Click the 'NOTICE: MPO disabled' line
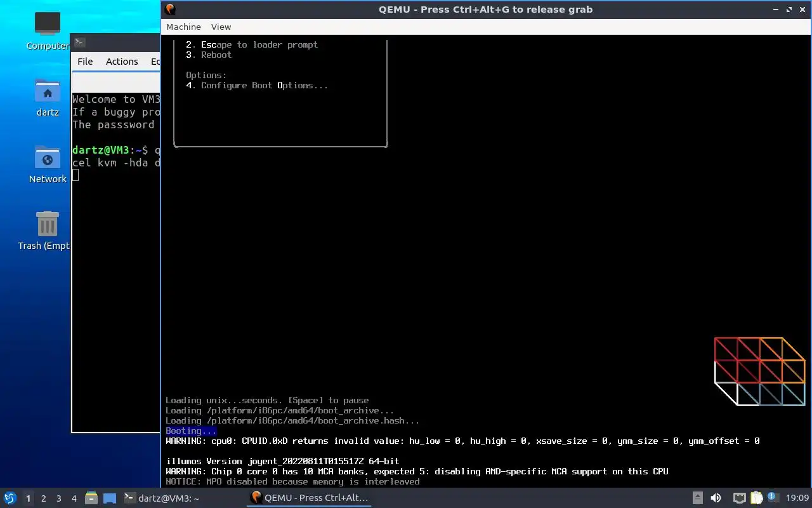Image resolution: width=812 pixels, height=508 pixels. 292,481
